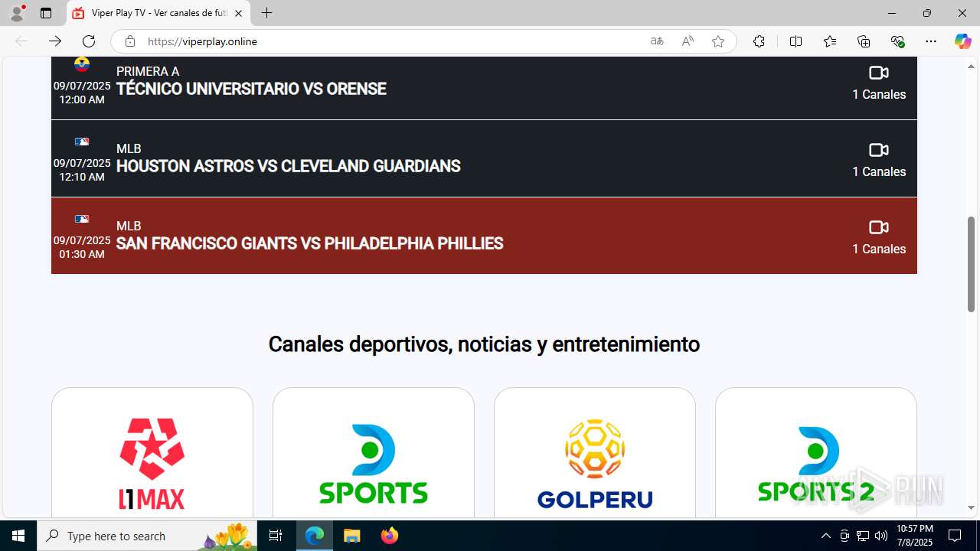
Task: Click the Ecuador flag league icon
Action: tap(82, 64)
